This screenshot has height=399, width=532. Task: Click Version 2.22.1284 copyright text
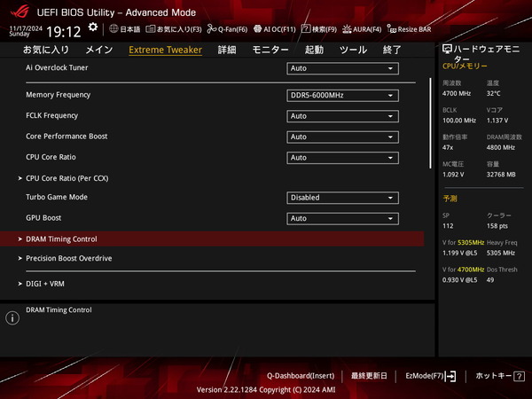(x=266, y=389)
